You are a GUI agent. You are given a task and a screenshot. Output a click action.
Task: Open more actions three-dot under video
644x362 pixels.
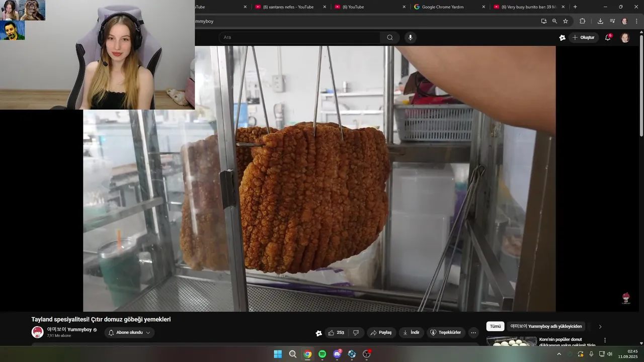coord(473,333)
